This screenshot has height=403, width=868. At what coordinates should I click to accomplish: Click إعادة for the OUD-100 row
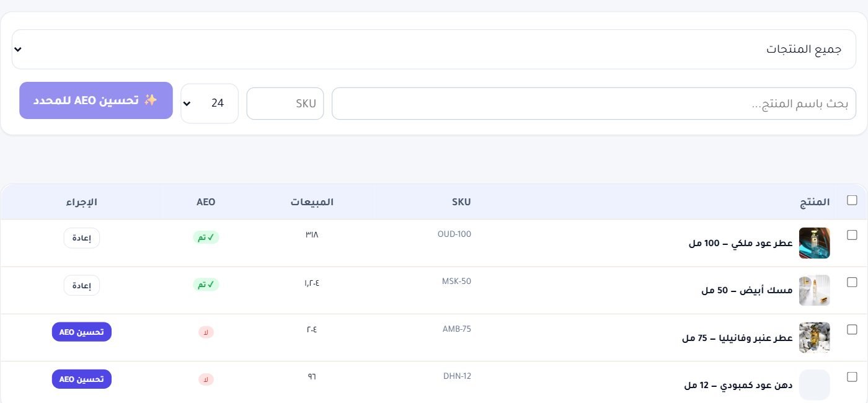coord(82,238)
